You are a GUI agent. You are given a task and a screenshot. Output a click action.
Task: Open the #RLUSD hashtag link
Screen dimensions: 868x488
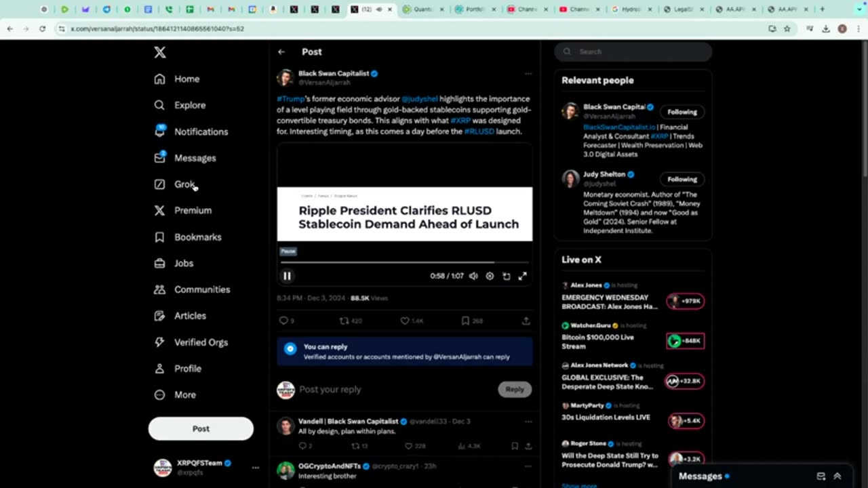479,131
